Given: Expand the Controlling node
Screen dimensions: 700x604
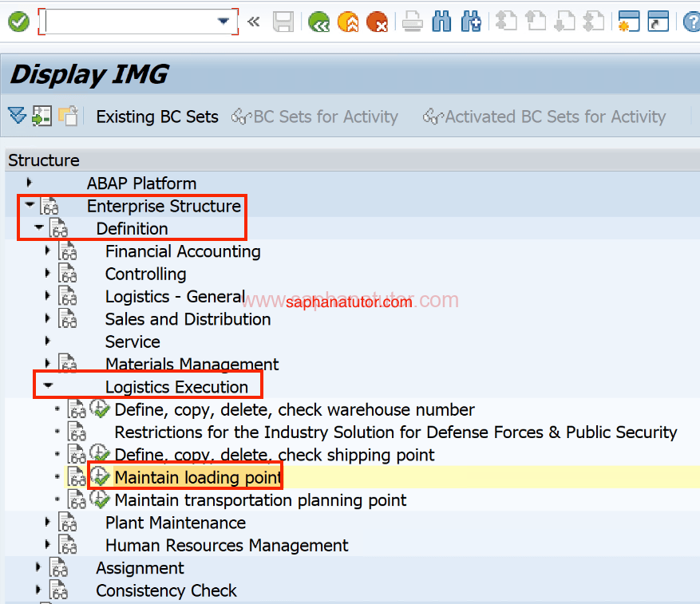Looking at the screenshot, I should 47,273.
